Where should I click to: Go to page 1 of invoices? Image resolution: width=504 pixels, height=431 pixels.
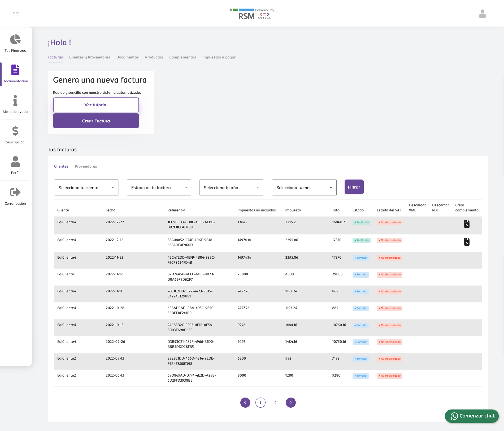(260, 403)
